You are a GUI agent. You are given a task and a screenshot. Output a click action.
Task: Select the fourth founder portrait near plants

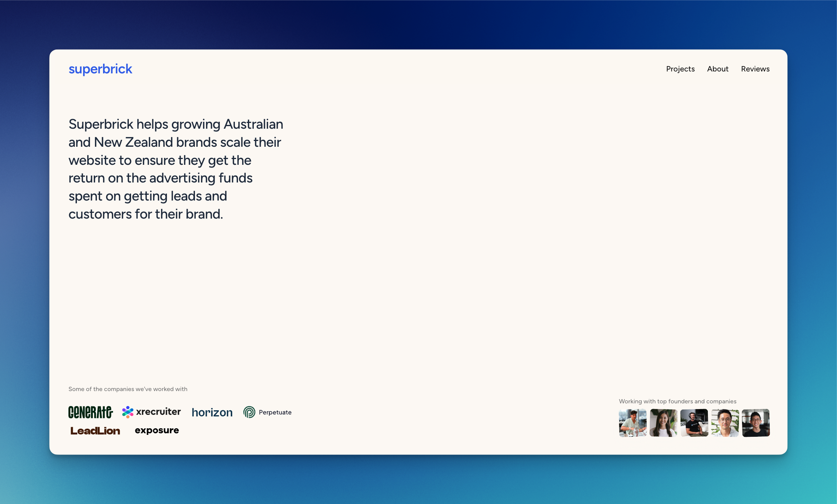tap(724, 423)
